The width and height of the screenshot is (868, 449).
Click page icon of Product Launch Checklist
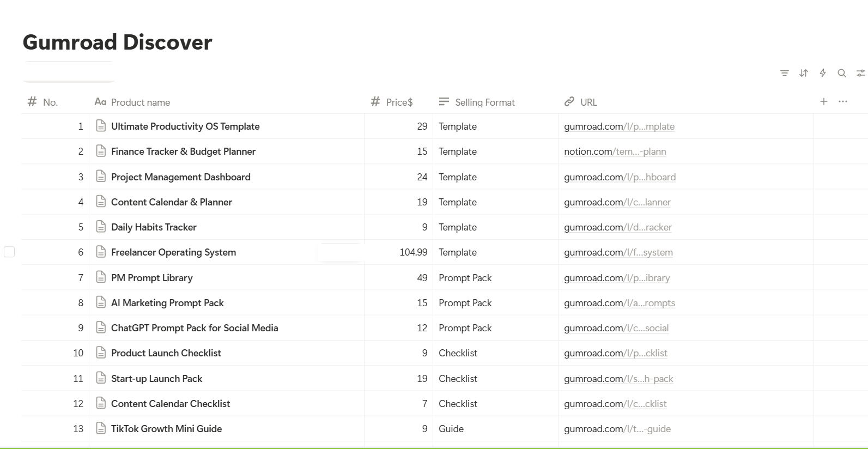point(101,353)
